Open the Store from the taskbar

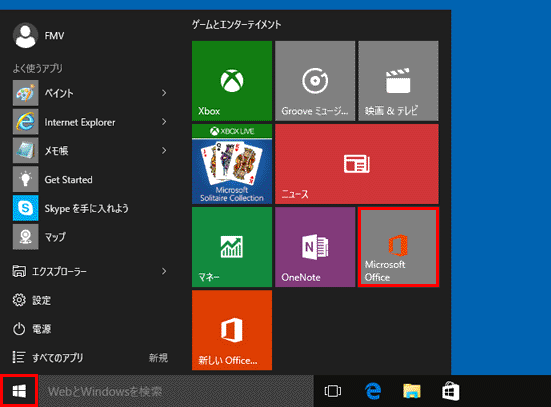[450, 391]
